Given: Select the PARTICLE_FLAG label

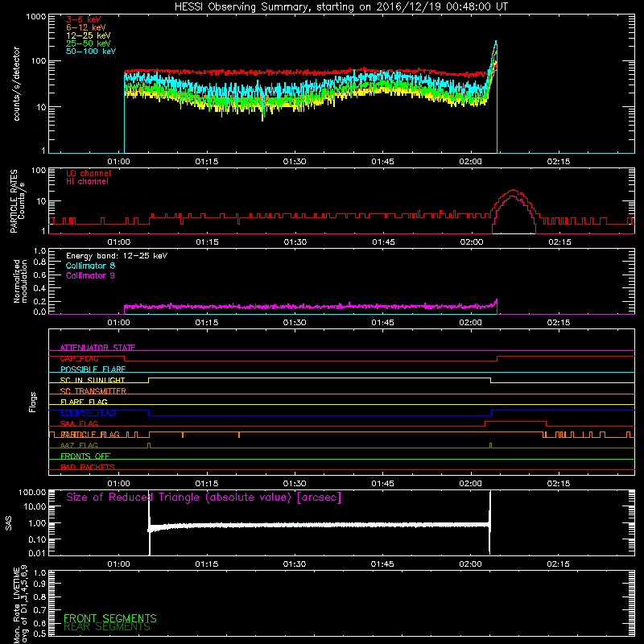Looking at the screenshot, I should (90, 435).
